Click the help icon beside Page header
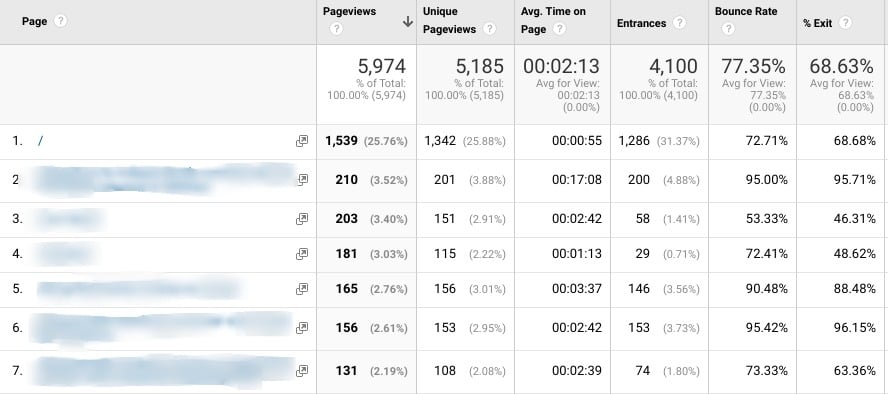This screenshot has height=394, width=888. [61, 21]
